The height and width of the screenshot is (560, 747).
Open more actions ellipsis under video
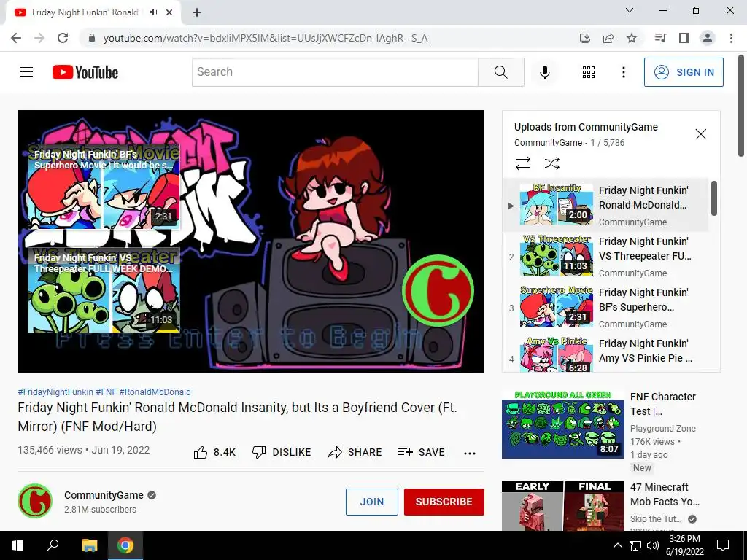(469, 454)
